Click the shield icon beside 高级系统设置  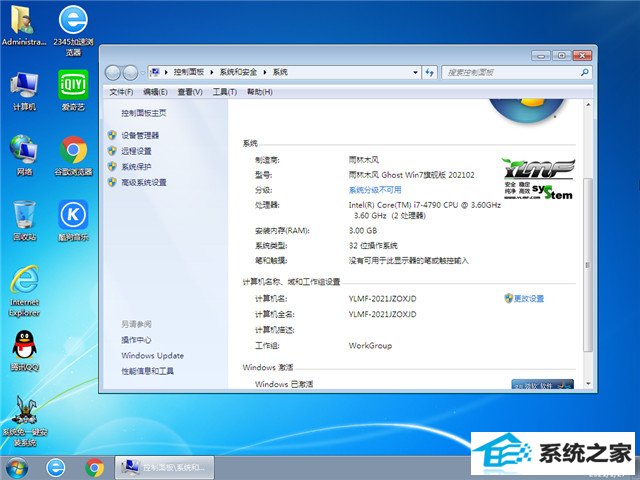(x=112, y=182)
